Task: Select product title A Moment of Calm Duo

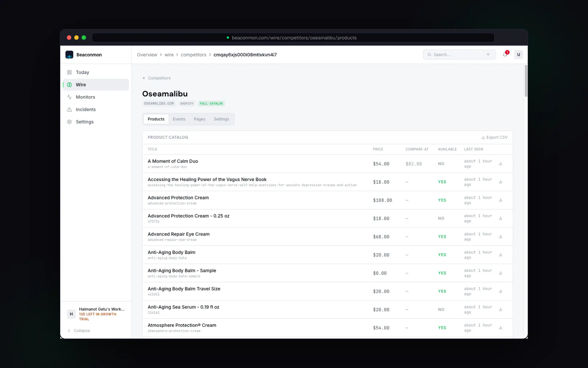Action: (x=173, y=161)
